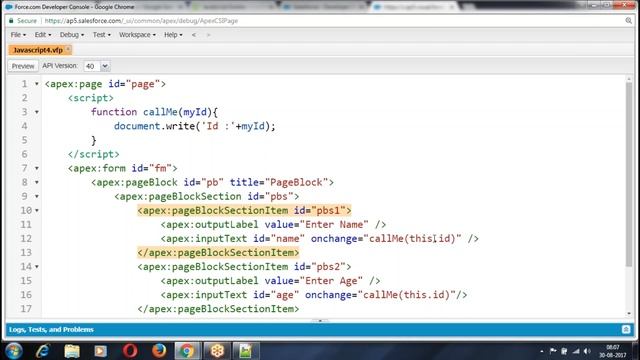This screenshot has height=360, width=640.
Task: Click the closing script tag on line 6
Action: coord(93,154)
